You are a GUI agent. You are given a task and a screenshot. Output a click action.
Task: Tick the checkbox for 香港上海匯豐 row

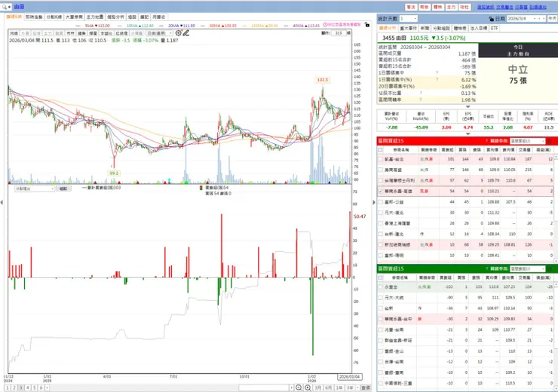[x=381, y=223]
